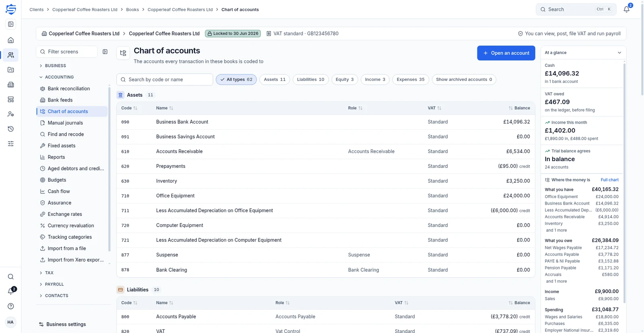Viewport: 644px width, 333px height.
Task: Click the Open an account button
Action: click(506, 53)
